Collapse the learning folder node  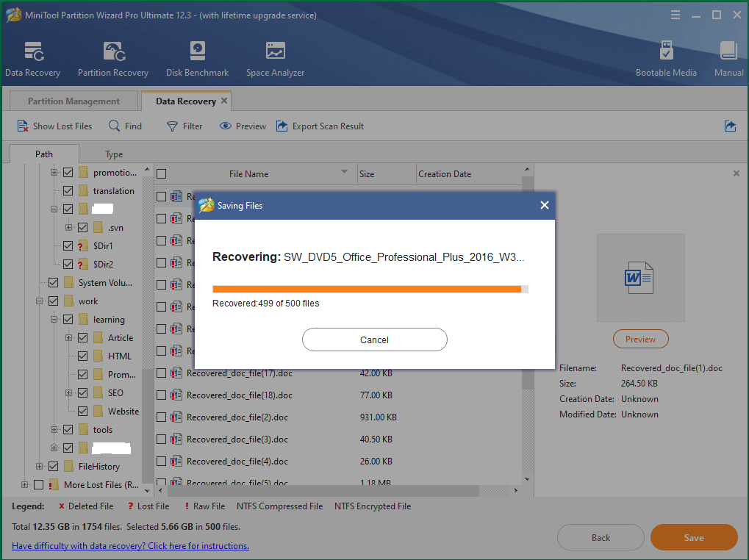point(54,319)
